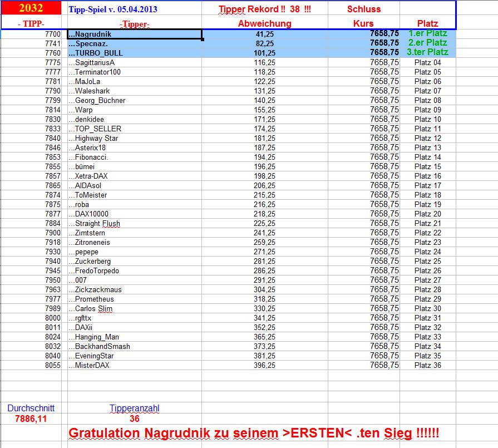Viewport: 498px width, 448px height.
Task: Select the Tipper Rekord 38 cell
Action: pos(264,9)
